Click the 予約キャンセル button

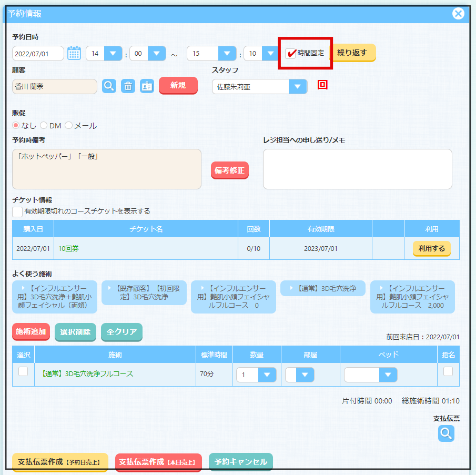240,462
